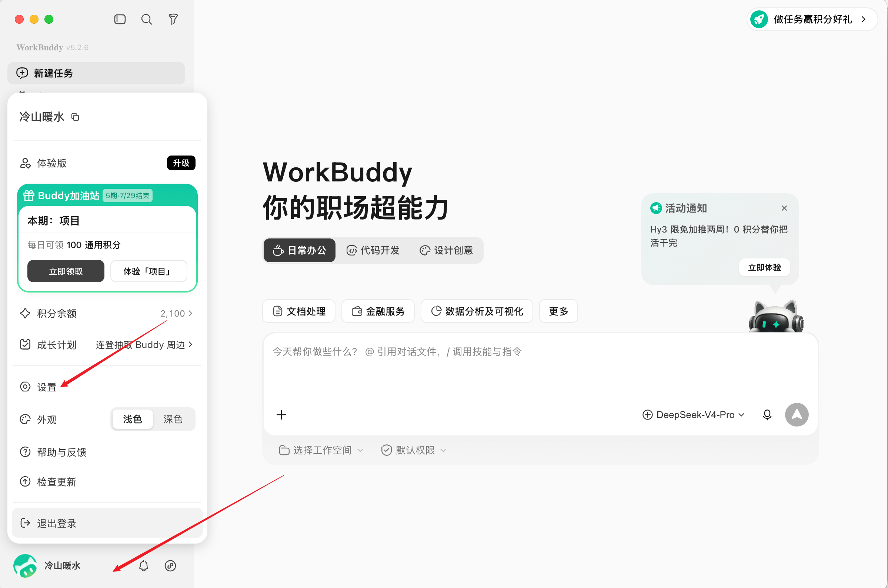Click the 冷山暖水 avatar at bottom

[25, 565]
